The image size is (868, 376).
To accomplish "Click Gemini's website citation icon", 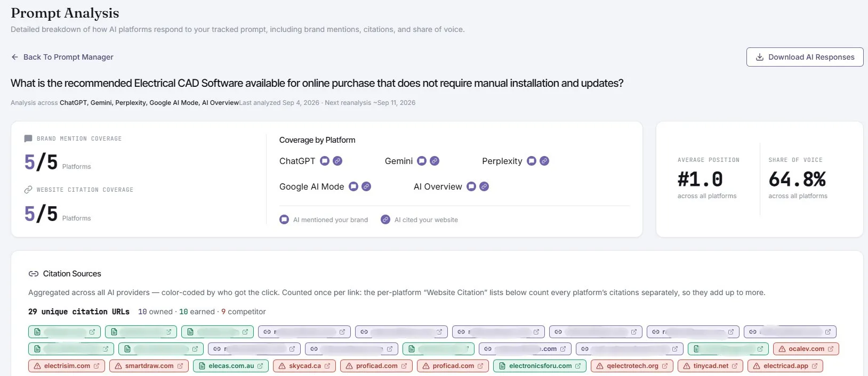I will coord(435,161).
